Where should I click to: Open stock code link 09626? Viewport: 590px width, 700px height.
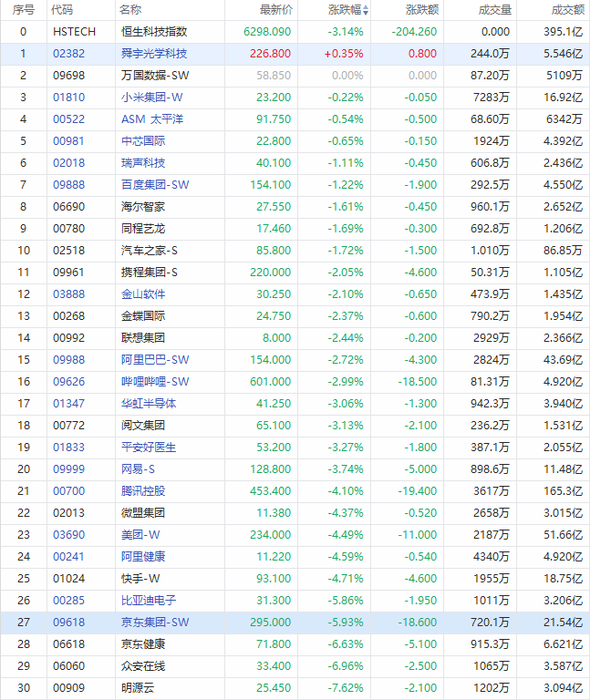tap(68, 382)
